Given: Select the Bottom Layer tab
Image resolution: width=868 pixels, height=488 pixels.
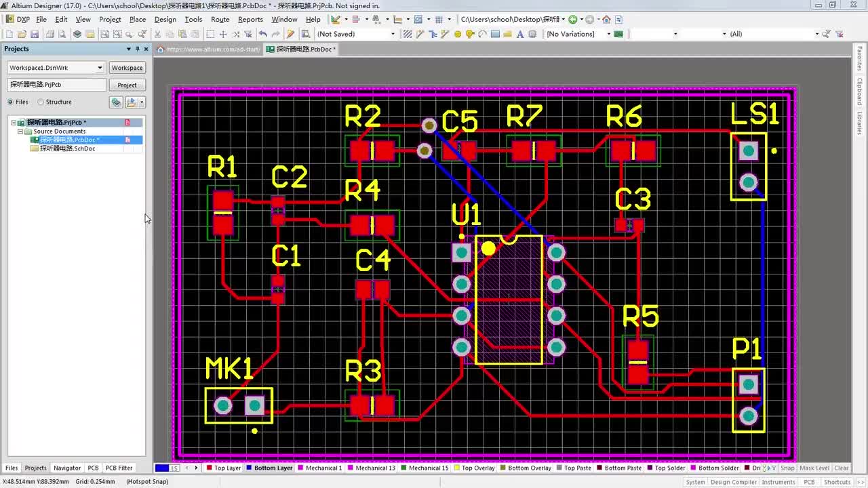Looking at the screenshot, I should click(269, 468).
